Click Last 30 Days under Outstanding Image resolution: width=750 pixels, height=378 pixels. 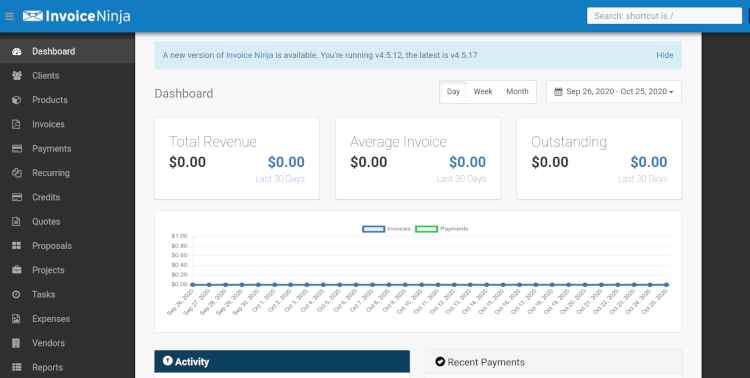click(x=642, y=179)
